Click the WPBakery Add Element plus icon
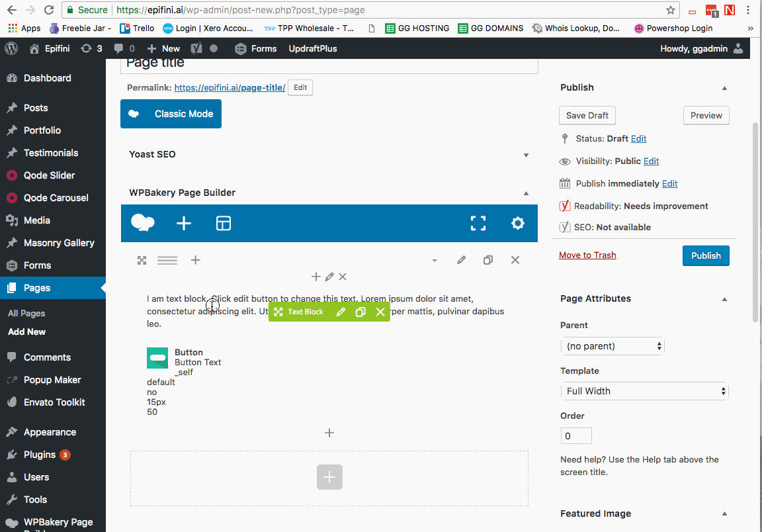The width and height of the screenshot is (762, 532). point(184,224)
